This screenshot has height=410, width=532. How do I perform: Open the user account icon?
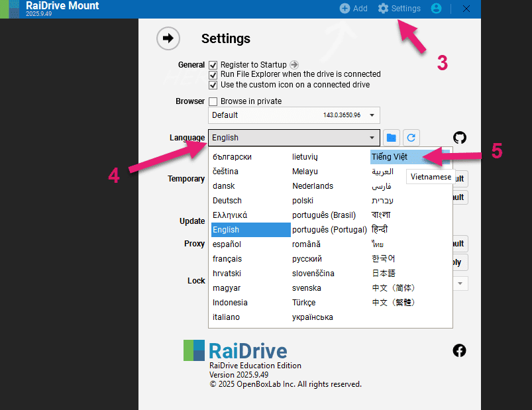tap(436, 9)
